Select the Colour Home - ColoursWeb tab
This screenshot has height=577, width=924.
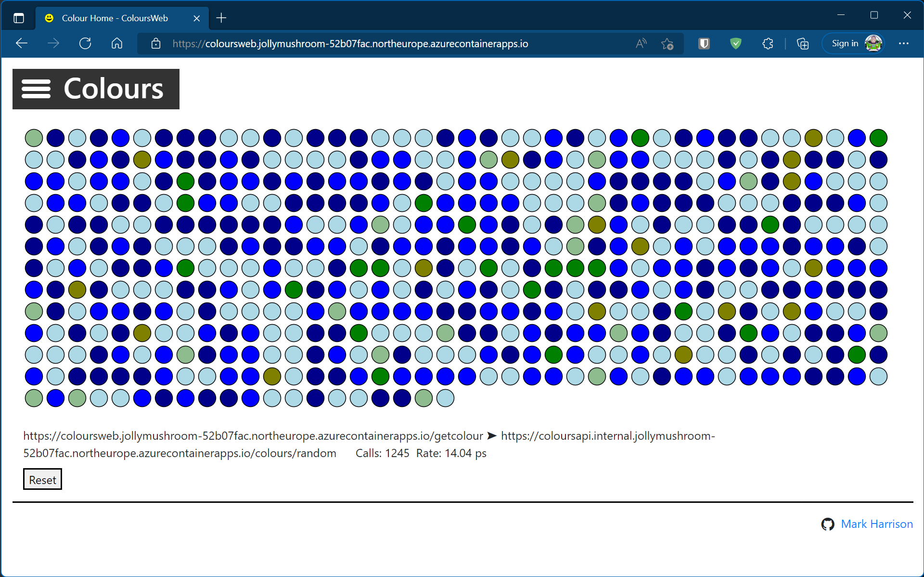click(115, 18)
